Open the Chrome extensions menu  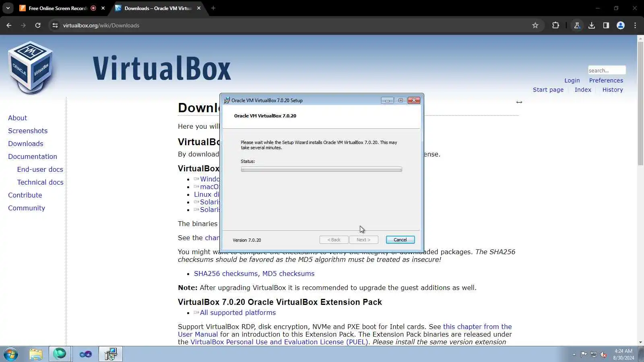556,25
